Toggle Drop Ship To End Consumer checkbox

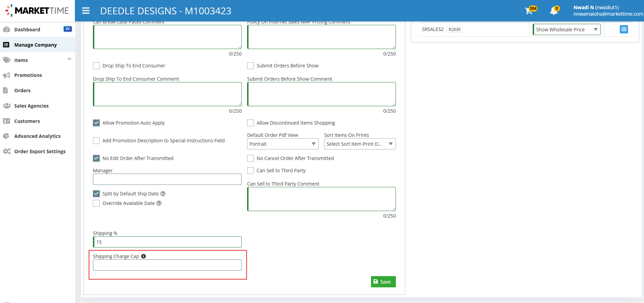(x=96, y=66)
